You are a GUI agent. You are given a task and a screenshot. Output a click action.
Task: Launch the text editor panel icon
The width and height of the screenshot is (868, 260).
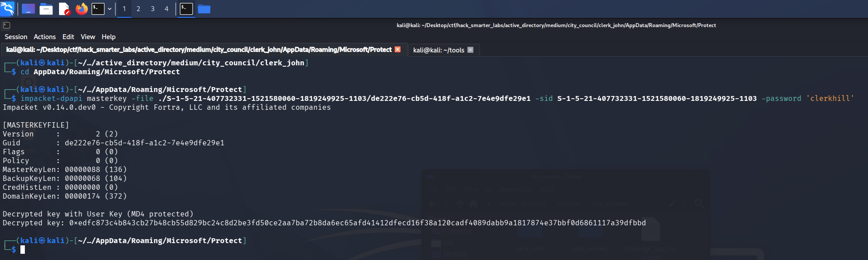click(x=64, y=9)
